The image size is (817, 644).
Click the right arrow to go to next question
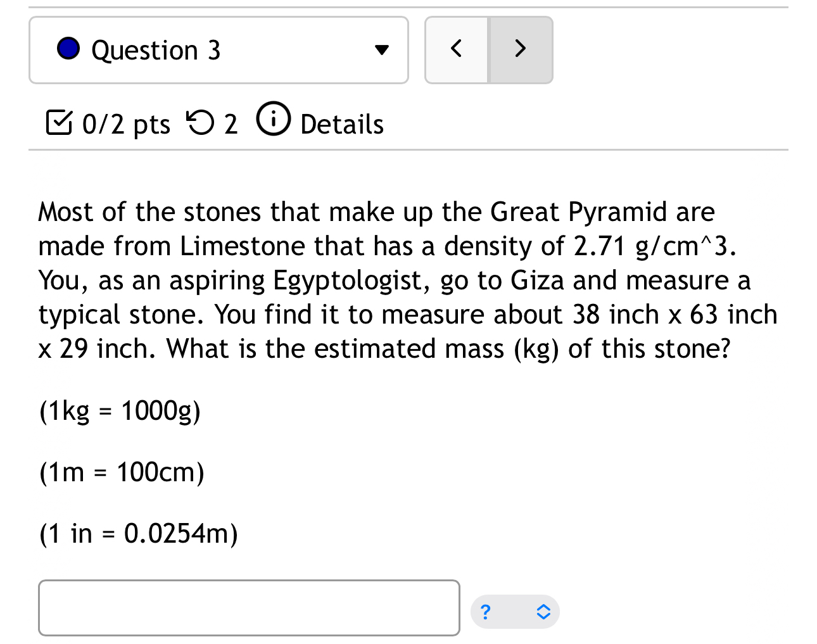point(520,49)
